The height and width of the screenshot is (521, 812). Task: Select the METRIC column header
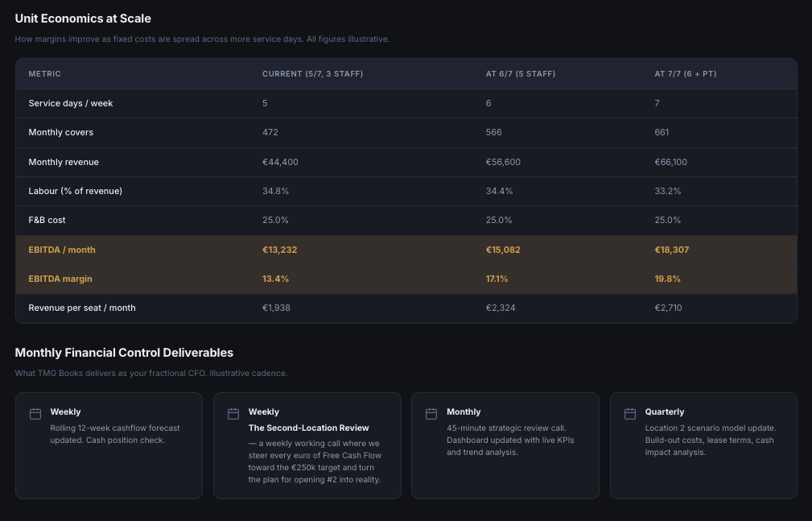click(44, 73)
